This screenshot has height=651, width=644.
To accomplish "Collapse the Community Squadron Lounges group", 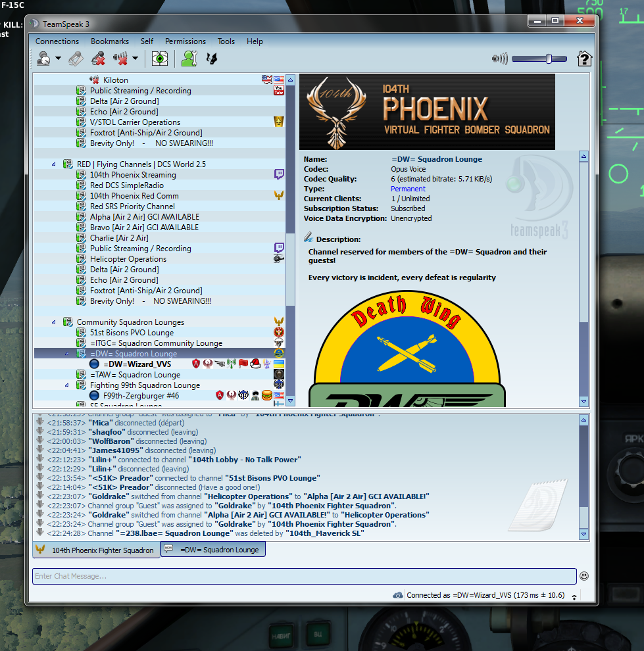I will point(53,322).
